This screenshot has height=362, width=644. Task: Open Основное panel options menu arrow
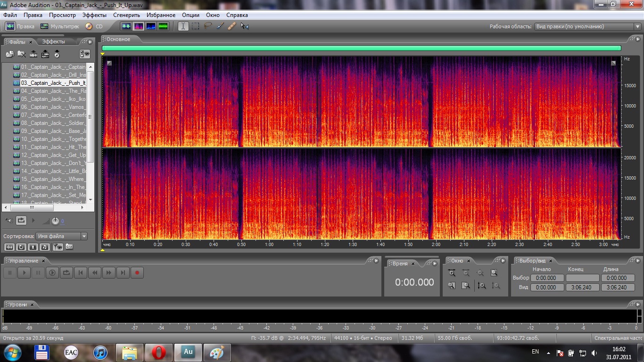tap(638, 39)
